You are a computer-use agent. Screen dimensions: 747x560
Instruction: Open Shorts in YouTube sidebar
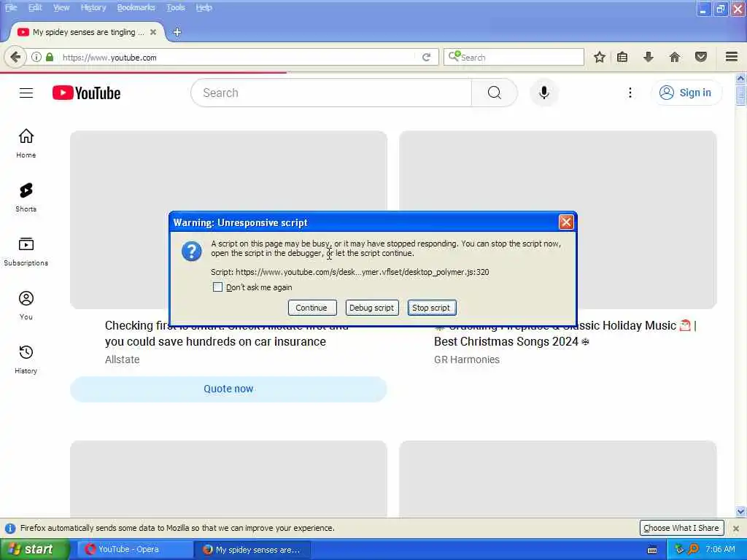pyautogui.click(x=26, y=197)
